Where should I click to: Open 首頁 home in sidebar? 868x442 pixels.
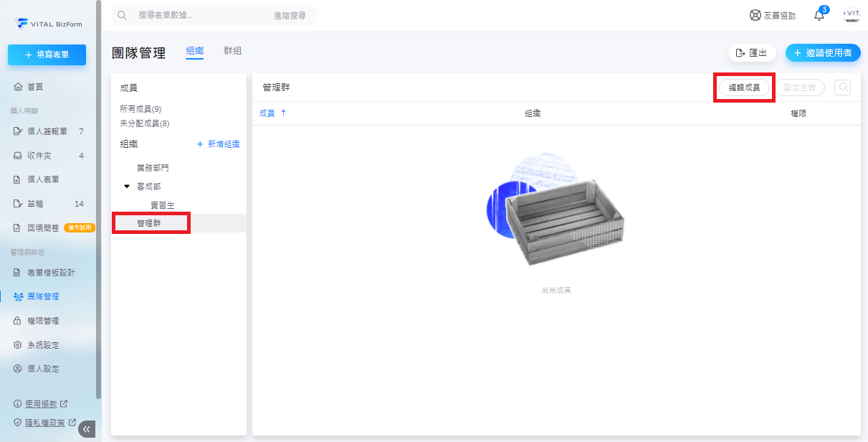(35, 87)
